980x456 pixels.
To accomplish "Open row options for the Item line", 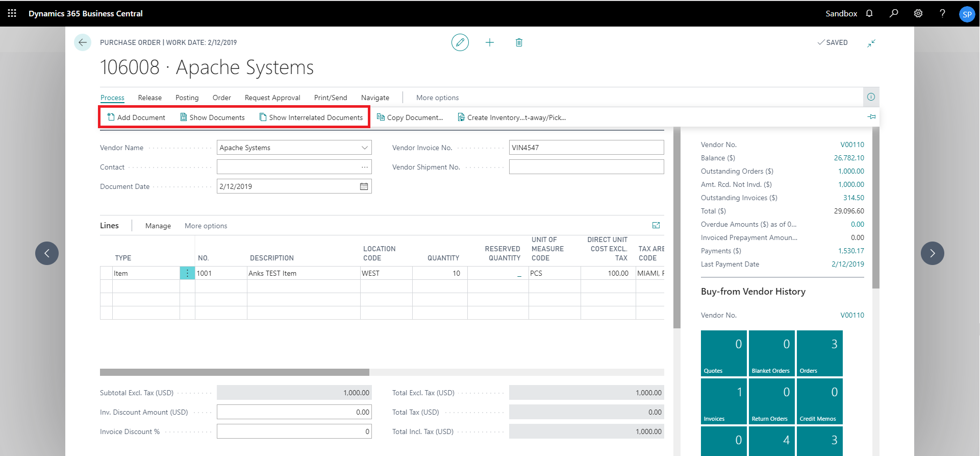I will tap(187, 273).
